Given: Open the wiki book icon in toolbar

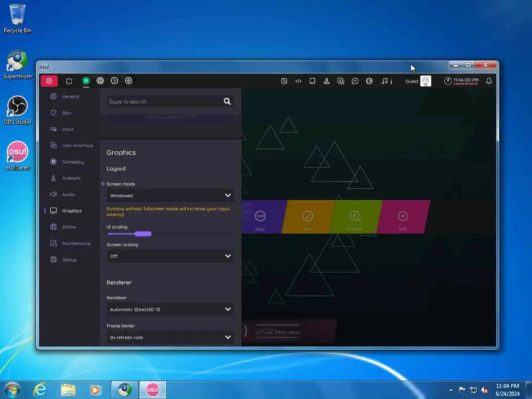Looking at the screenshot, I should [313, 81].
